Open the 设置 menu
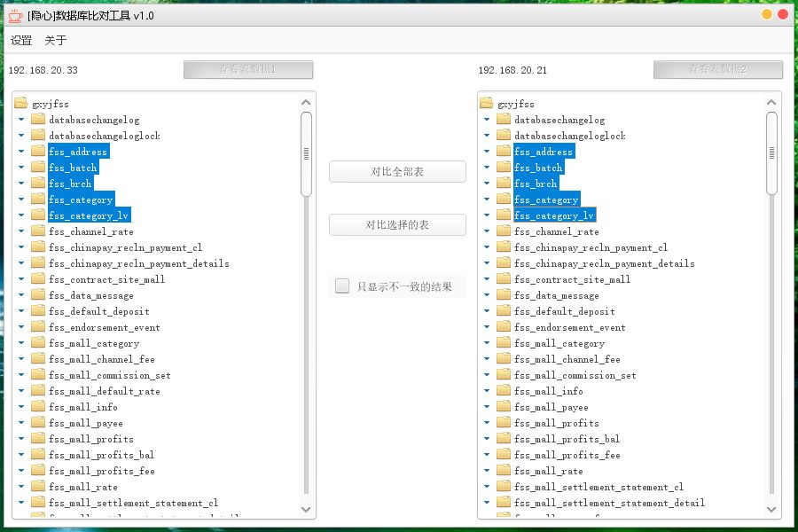 coord(21,40)
